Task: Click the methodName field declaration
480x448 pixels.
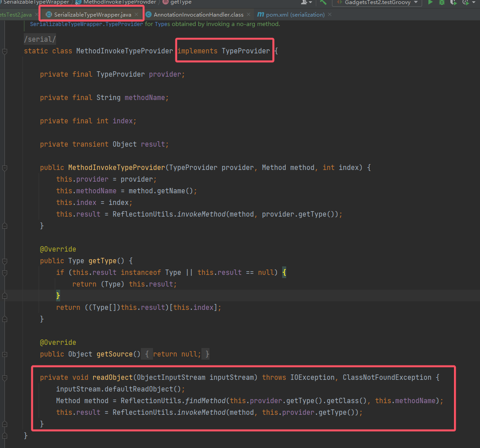Action: click(145, 98)
